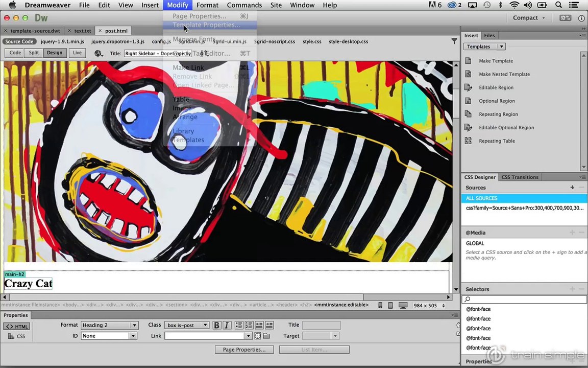Switch to Split view
Viewport: 588px width, 368px height.
pyautogui.click(x=34, y=53)
